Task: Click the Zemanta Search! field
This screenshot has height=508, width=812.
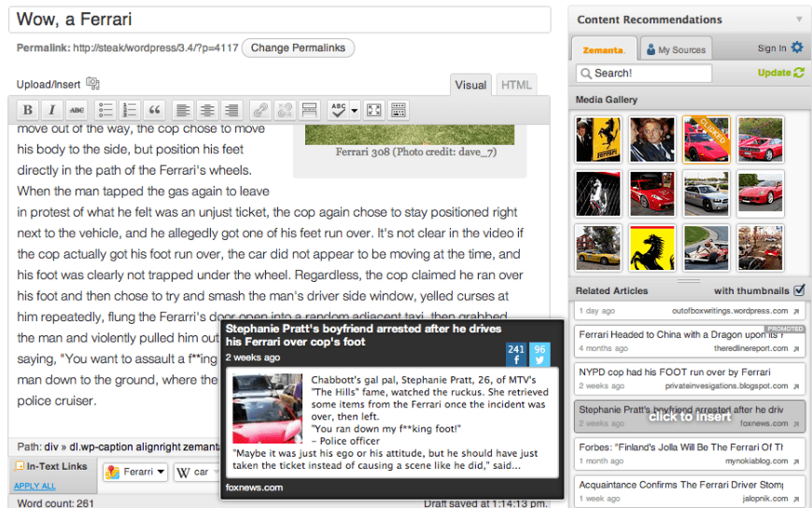Action: pyautogui.click(x=644, y=73)
